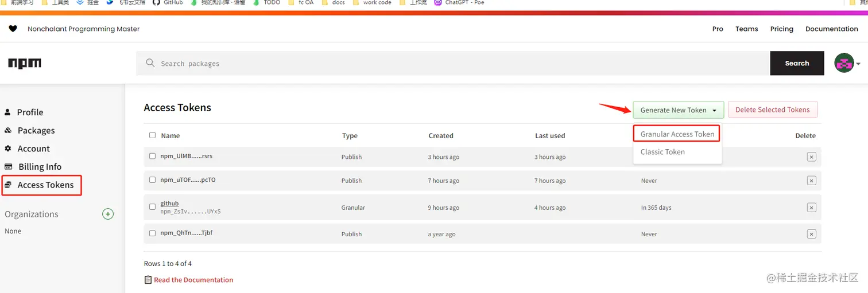This screenshot has width=868, height=293.
Task: Open the Documentation link in header
Action: click(x=831, y=29)
